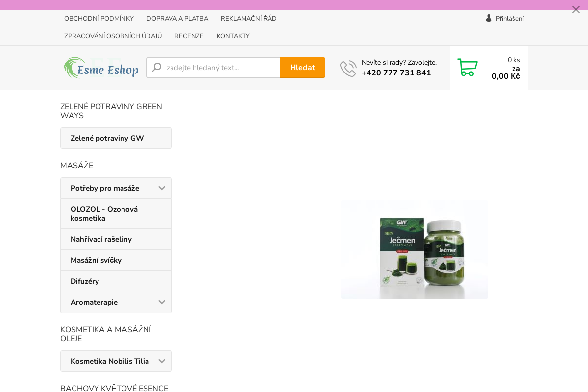Screen dimensions: 588x392
Task: Close the pink banner with X icon
Action: click(x=576, y=9)
